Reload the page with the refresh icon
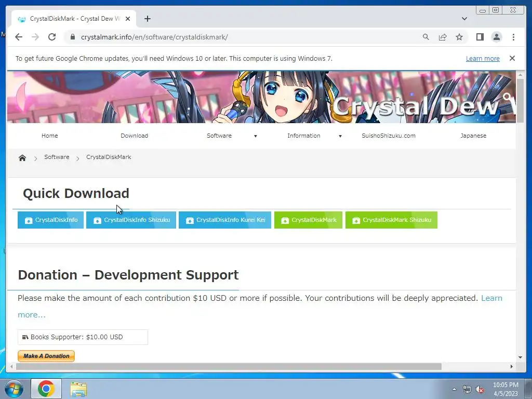532x399 pixels. point(52,37)
